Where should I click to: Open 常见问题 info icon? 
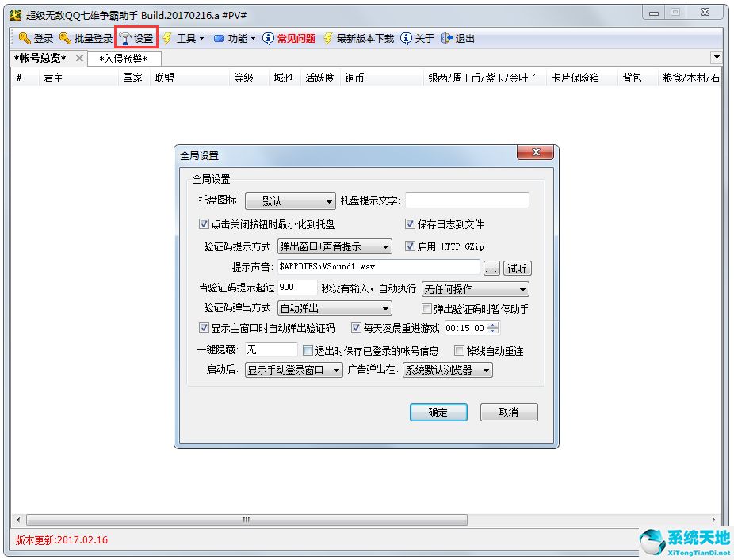[x=268, y=38]
